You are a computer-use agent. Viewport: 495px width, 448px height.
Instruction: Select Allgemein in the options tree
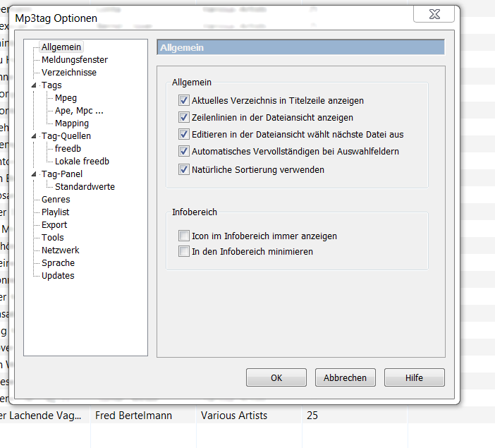[x=61, y=47]
